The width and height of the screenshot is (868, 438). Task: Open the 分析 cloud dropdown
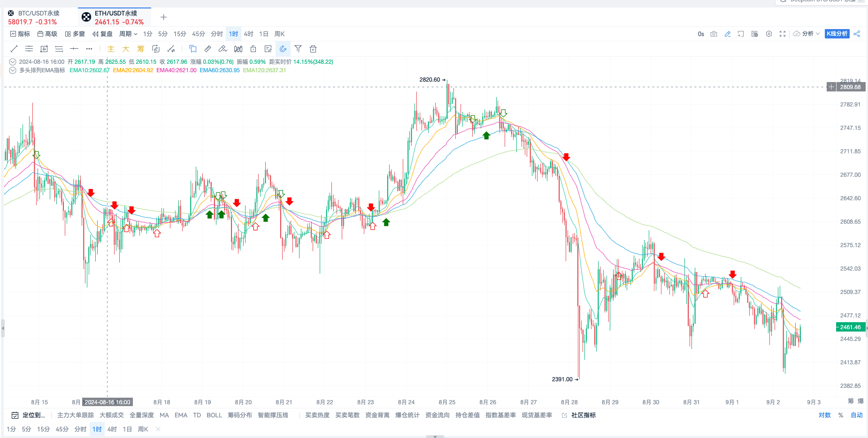(x=806, y=34)
